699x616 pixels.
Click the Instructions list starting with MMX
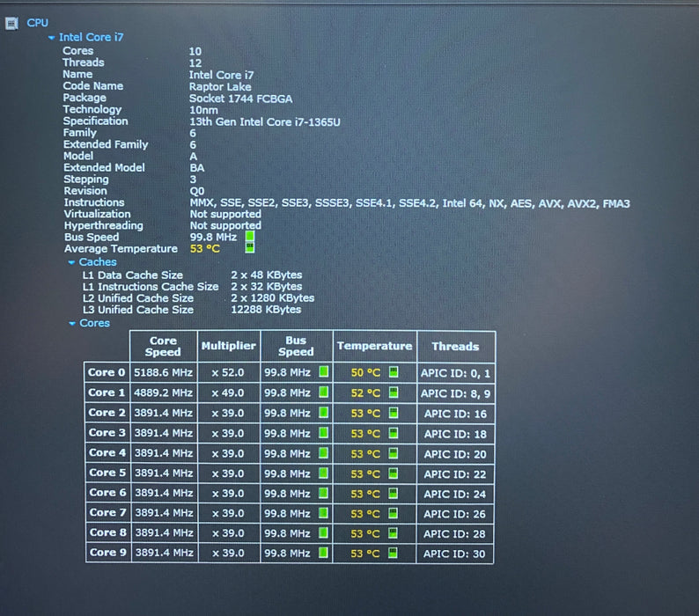click(409, 203)
